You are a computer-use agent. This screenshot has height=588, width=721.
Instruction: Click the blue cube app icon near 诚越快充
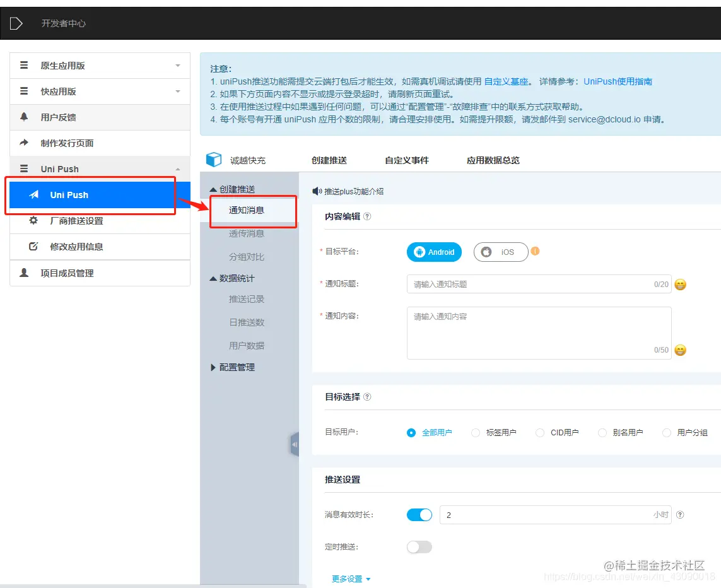point(214,160)
